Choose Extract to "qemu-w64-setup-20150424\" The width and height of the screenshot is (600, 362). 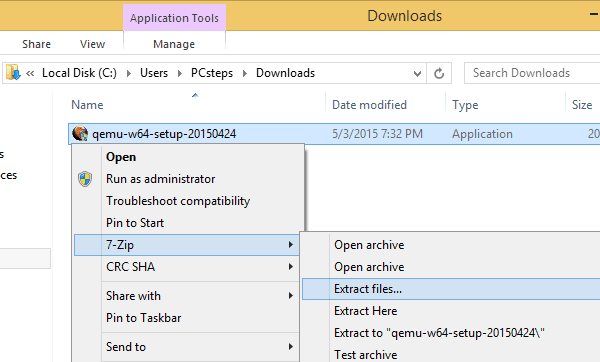click(x=439, y=333)
